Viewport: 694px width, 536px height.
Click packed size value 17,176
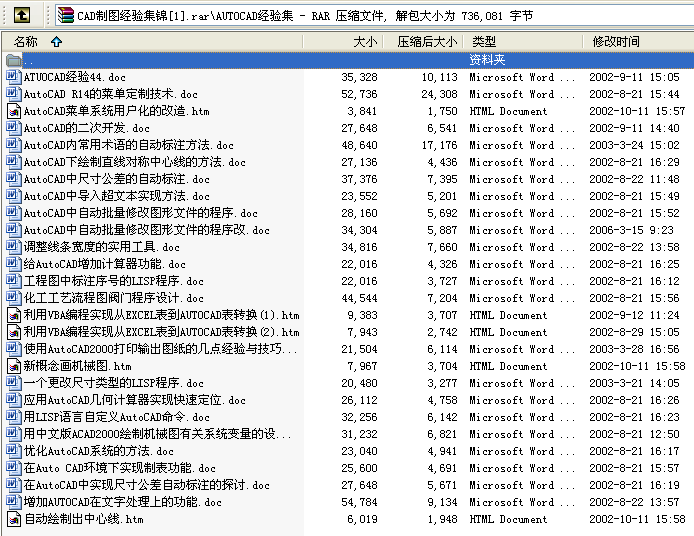click(440, 145)
